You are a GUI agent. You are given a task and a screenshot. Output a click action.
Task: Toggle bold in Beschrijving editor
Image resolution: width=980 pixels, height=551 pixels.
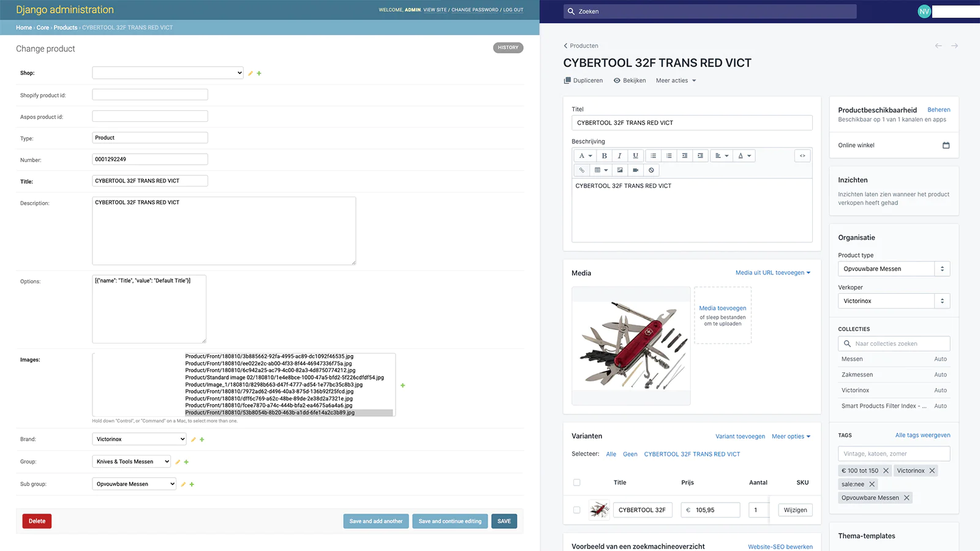604,156
